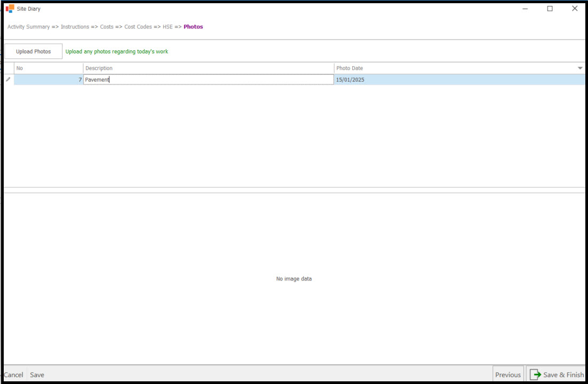Click the Save & Finish green arrow button
The width and height of the screenshot is (588, 384).
click(556, 374)
